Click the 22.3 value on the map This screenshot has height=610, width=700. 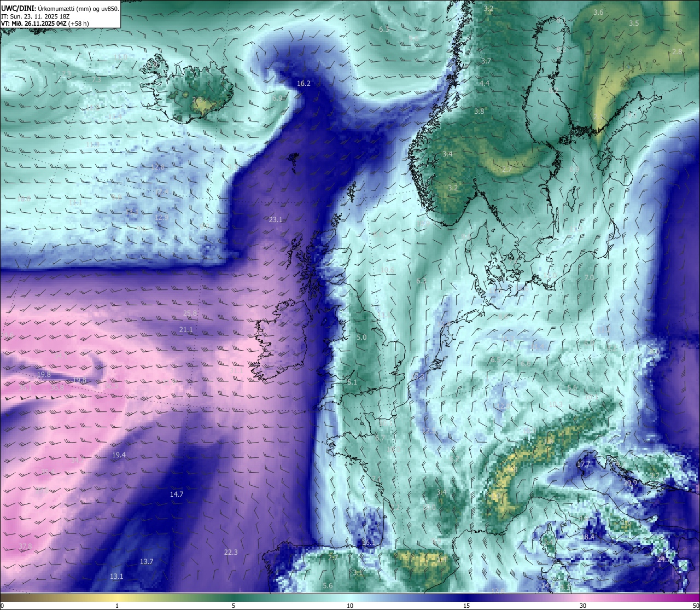[231, 553]
